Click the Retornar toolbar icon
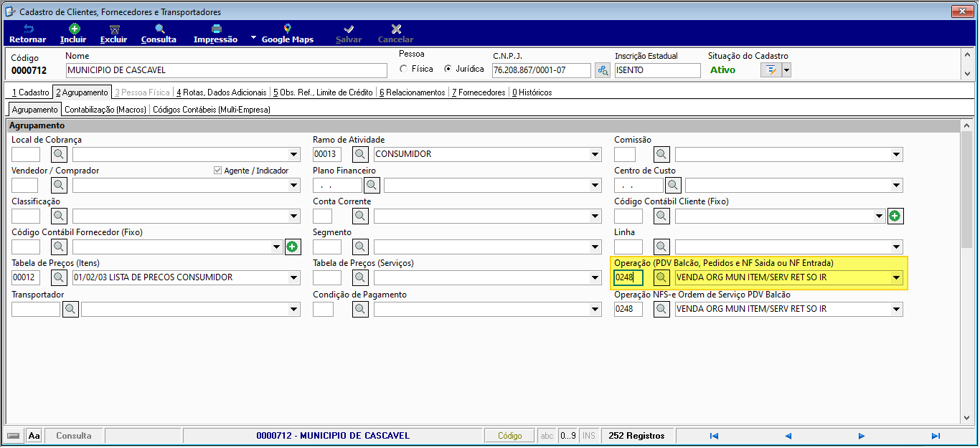This screenshot has height=448, width=980. (28, 29)
